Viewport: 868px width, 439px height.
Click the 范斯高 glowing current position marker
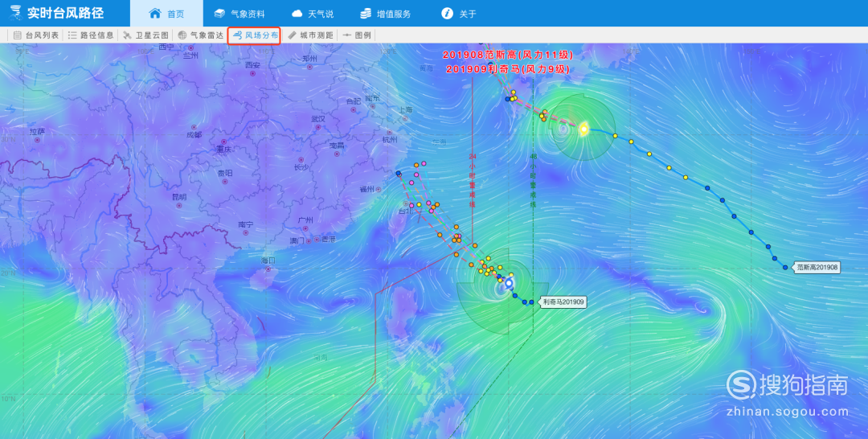click(x=583, y=129)
